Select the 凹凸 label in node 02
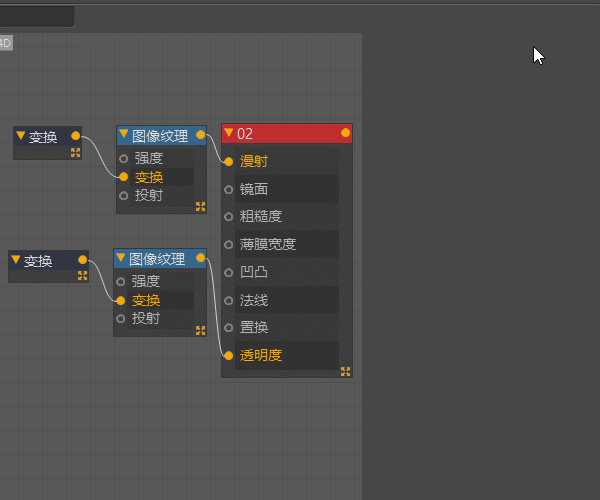The width and height of the screenshot is (600, 500). (x=253, y=272)
